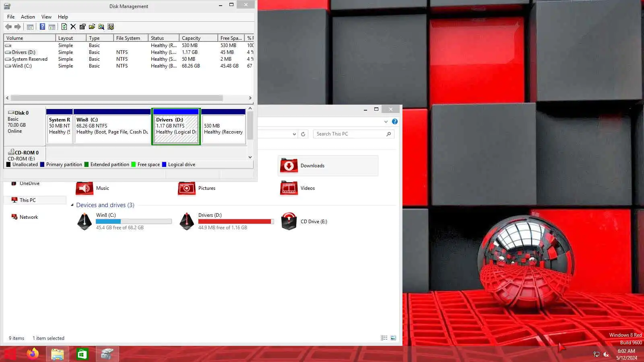Viewport: 644px width, 362px height.
Task: Click the Open folder toolbar icon
Action: pos(92,27)
